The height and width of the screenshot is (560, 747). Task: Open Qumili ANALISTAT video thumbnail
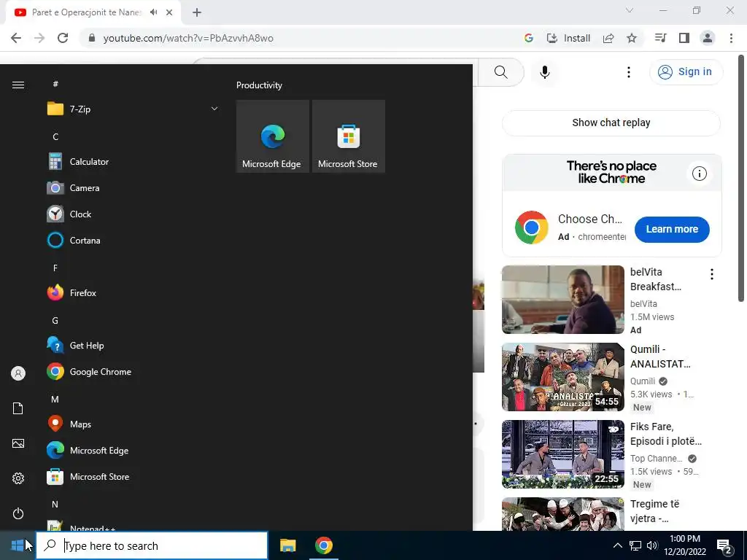562,377
